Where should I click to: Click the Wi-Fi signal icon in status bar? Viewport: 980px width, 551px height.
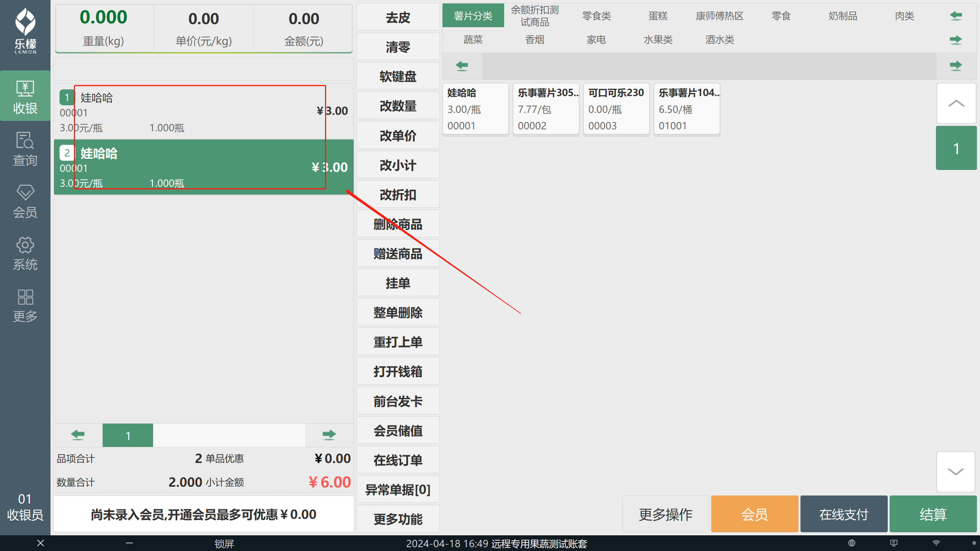pos(936,543)
